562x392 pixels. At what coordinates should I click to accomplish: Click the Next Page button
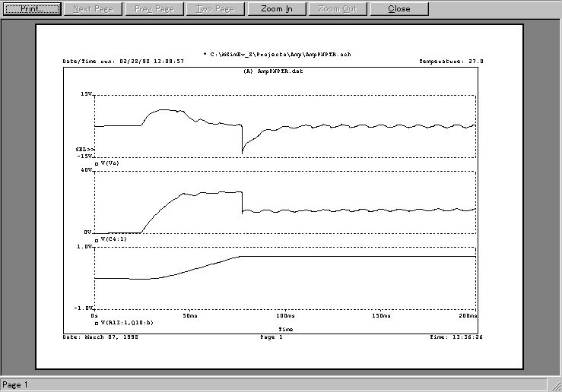[94, 9]
